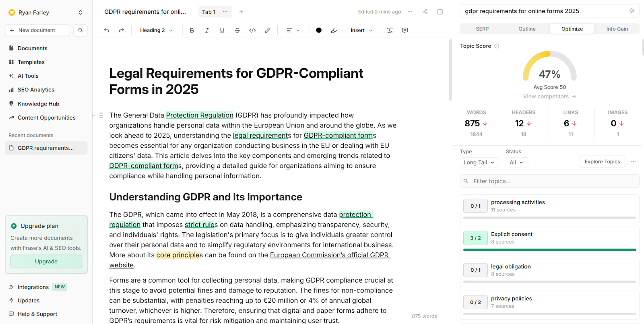This screenshot has width=644, height=324.
Task: Add a comment with speech bubble icon
Action: pos(405,30)
